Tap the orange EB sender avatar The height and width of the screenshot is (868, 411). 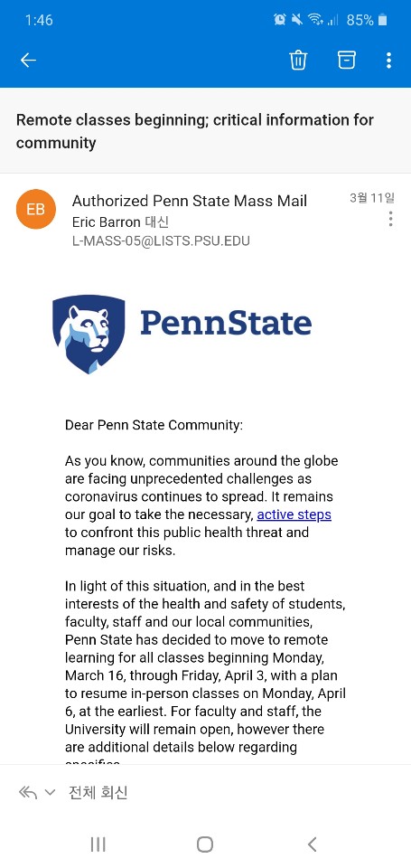[x=36, y=209]
